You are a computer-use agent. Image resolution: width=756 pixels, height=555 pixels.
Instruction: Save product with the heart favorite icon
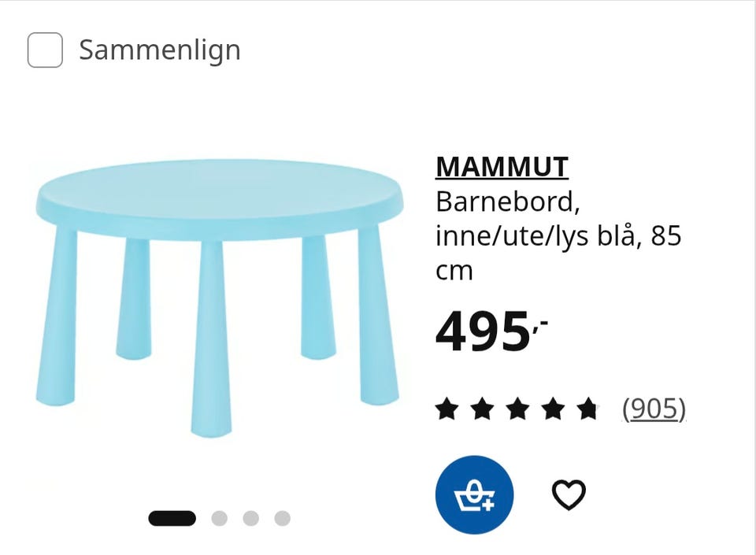(569, 495)
